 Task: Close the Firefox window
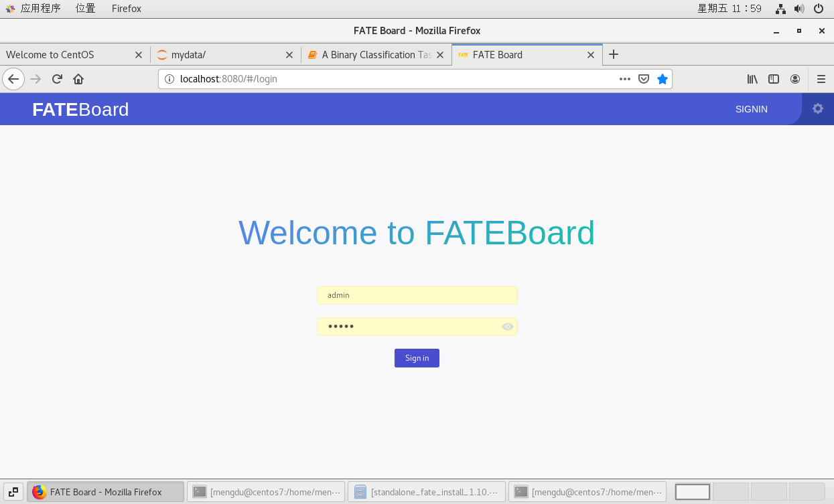(x=822, y=31)
